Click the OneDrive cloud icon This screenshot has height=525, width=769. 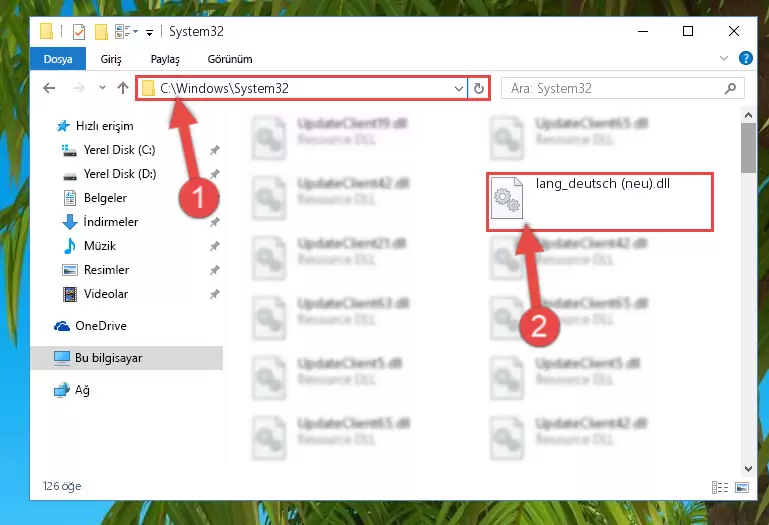62,326
